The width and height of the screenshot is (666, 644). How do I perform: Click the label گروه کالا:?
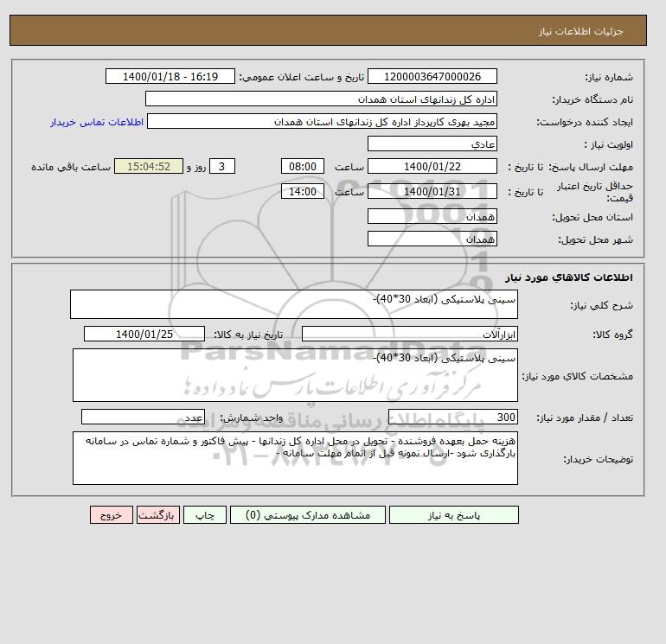coord(613,335)
